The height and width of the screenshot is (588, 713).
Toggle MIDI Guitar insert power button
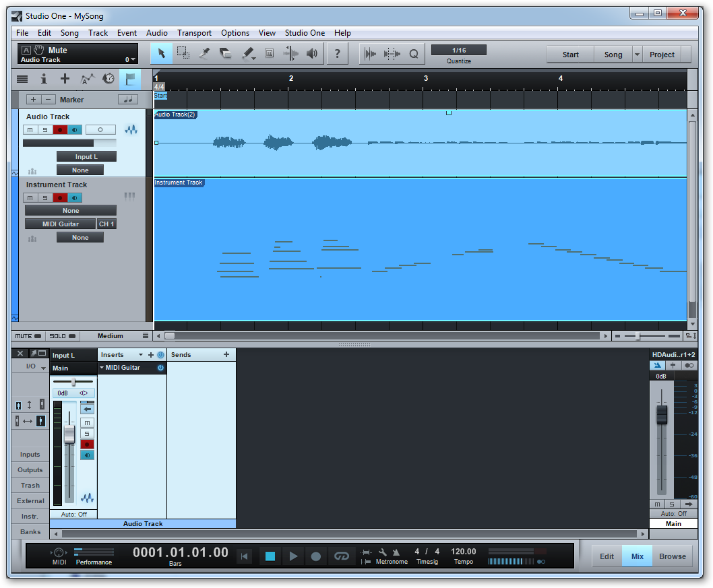160,368
